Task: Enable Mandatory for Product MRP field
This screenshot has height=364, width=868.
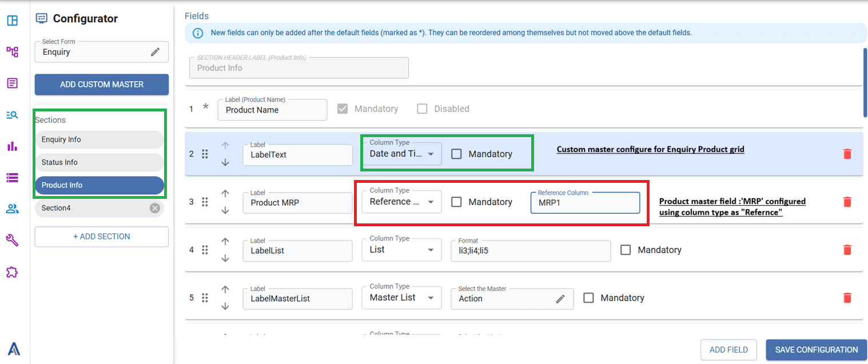Action: pyautogui.click(x=456, y=202)
